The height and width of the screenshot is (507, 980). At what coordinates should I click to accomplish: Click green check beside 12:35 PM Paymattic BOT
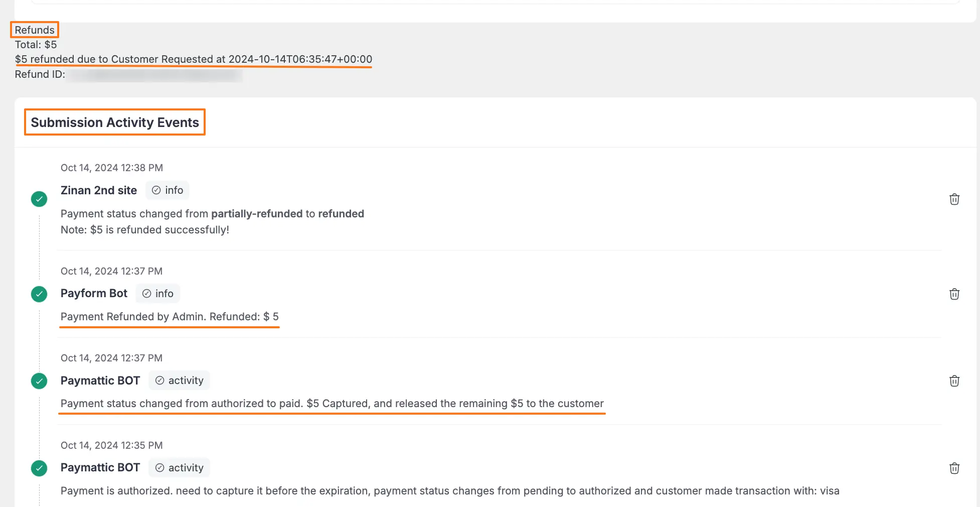click(39, 468)
